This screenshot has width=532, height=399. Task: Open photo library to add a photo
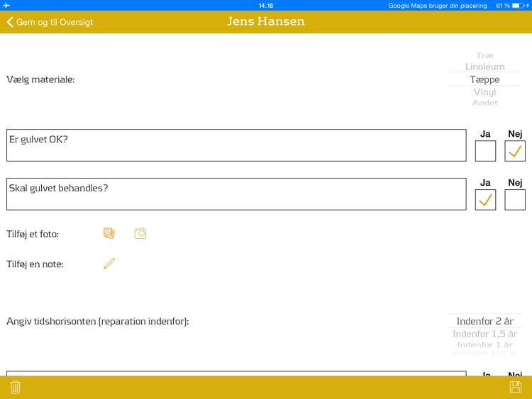(109, 234)
